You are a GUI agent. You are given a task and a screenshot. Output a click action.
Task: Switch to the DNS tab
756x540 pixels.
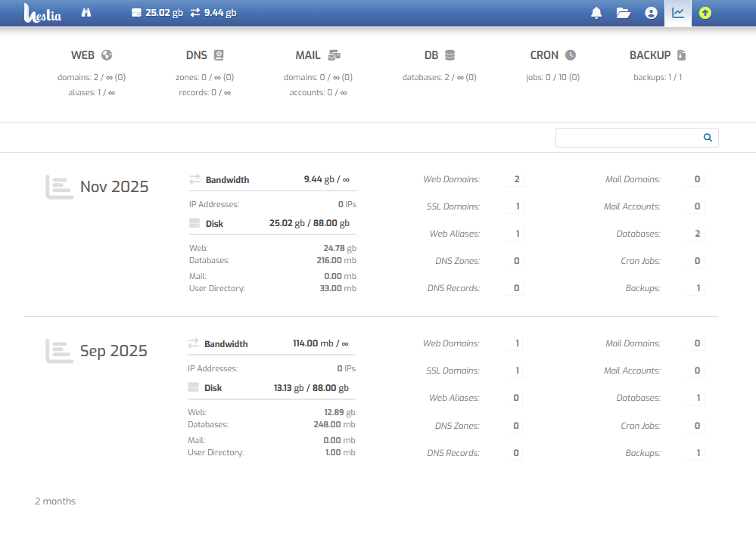tap(204, 55)
